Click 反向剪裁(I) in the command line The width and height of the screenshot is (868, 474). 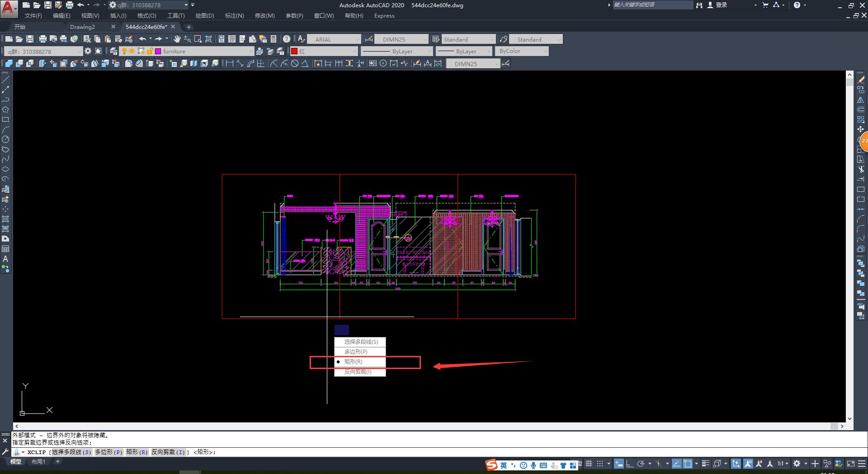[x=169, y=452]
